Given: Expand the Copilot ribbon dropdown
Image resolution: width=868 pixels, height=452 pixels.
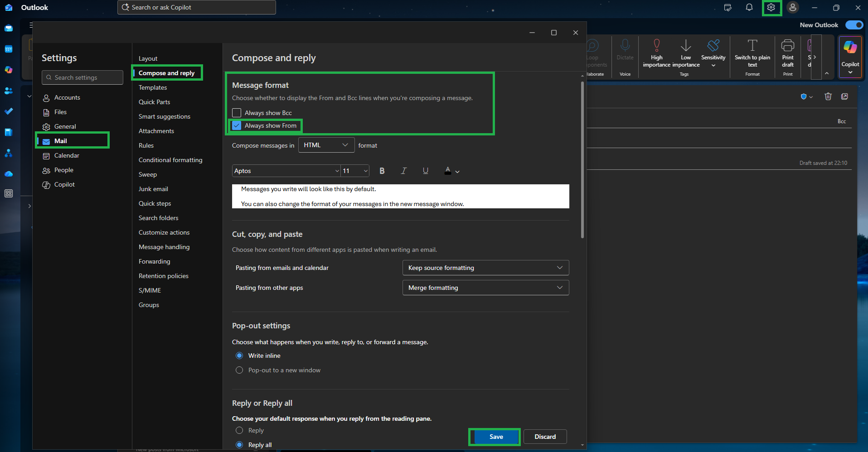Looking at the screenshot, I should 850,72.
